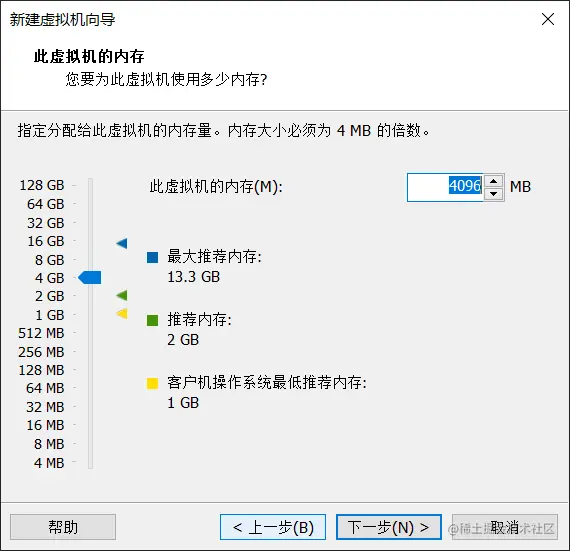Click the green legend square for 推荐内存
570x551 pixels.
point(152,320)
